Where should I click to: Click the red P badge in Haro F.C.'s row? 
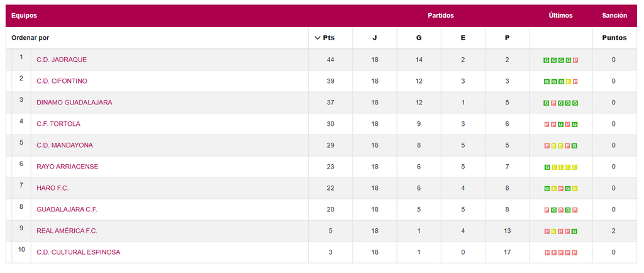[x=561, y=189]
